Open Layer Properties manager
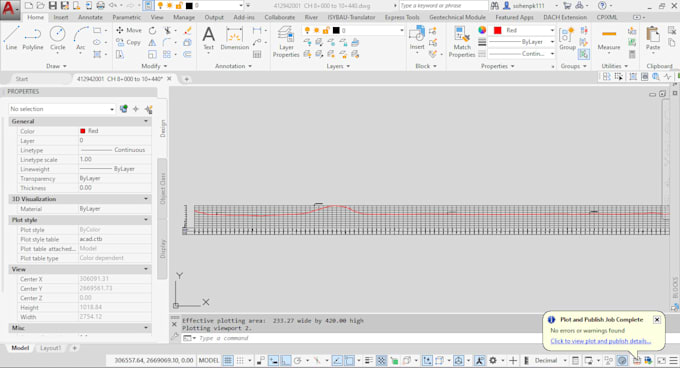 [285, 42]
